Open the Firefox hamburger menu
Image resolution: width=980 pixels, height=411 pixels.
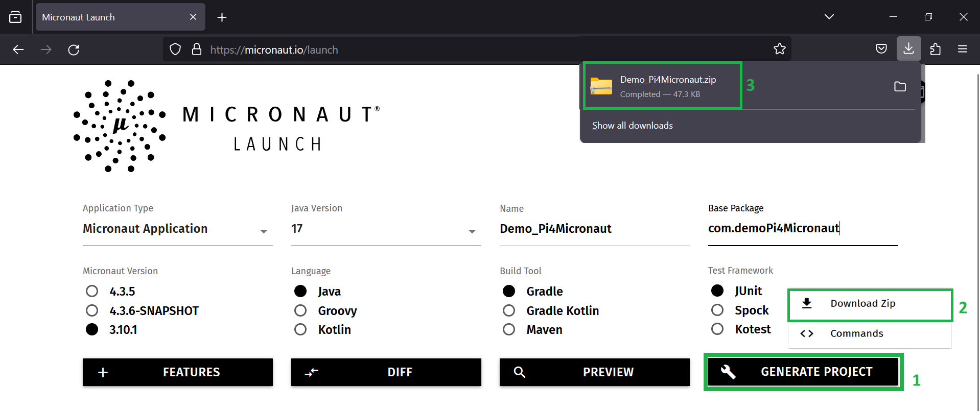pyautogui.click(x=963, y=49)
